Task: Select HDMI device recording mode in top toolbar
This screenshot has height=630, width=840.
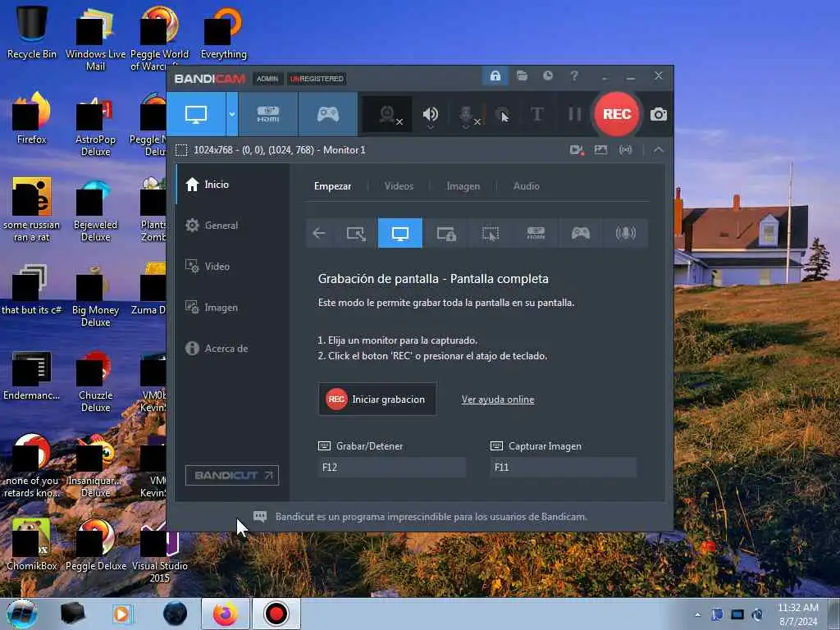Action: pyautogui.click(x=268, y=114)
